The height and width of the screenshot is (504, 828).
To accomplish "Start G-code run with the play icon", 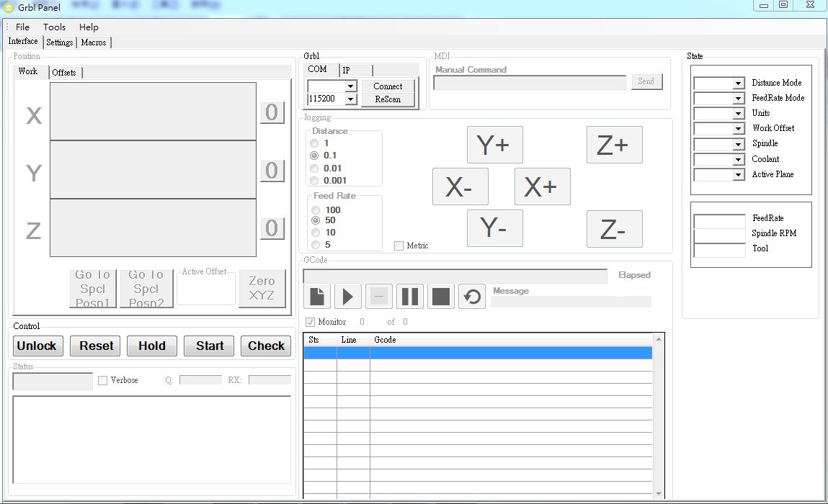I will (x=347, y=296).
